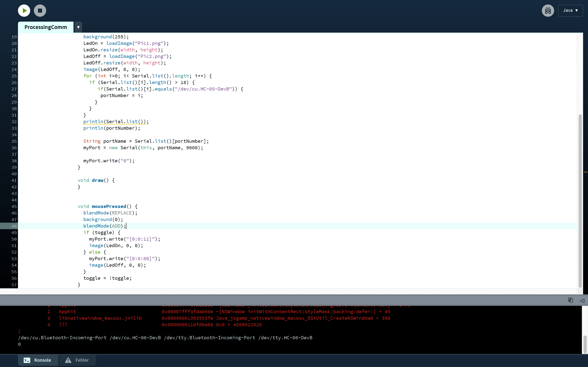Click line number 48 in the gutter
The width and height of the screenshot is (588, 367).
click(14, 226)
